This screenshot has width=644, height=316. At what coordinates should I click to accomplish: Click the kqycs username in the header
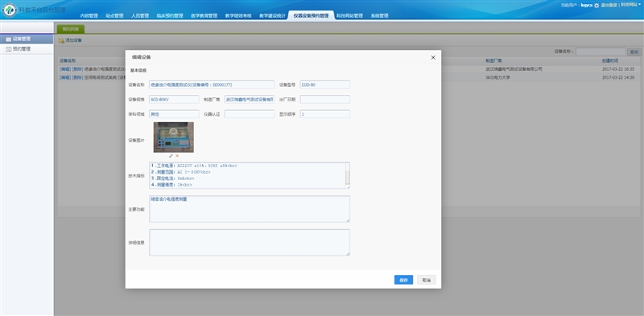[x=587, y=6]
